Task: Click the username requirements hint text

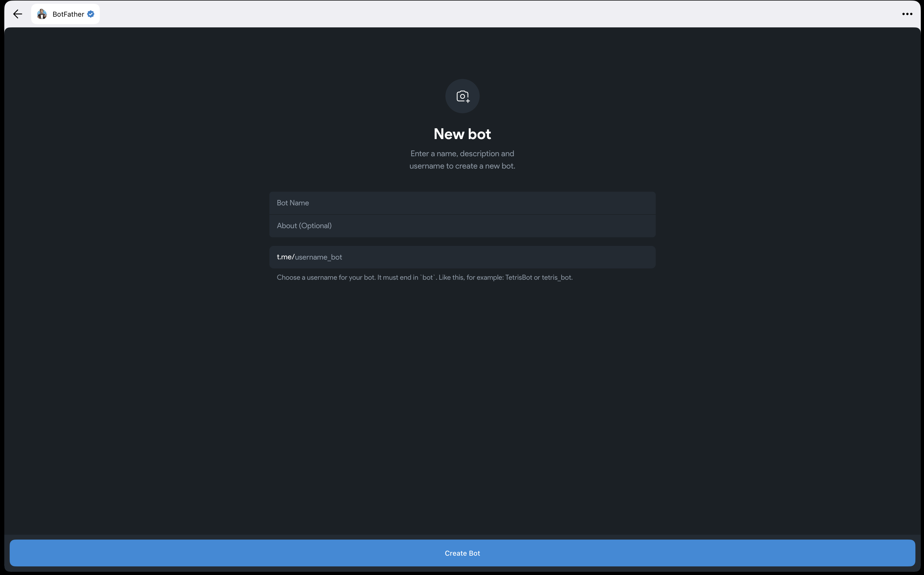Action: point(424,277)
